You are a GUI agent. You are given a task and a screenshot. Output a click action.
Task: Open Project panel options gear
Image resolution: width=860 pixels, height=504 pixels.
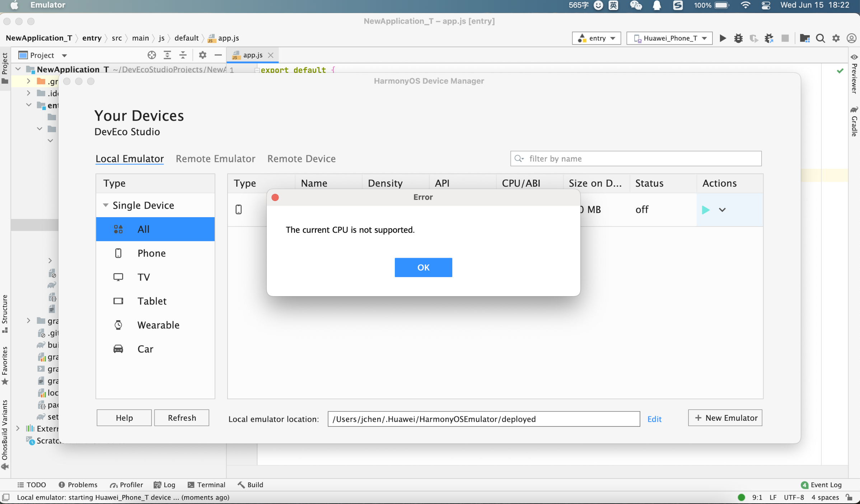pyautogui.click(x=202, y=55)
